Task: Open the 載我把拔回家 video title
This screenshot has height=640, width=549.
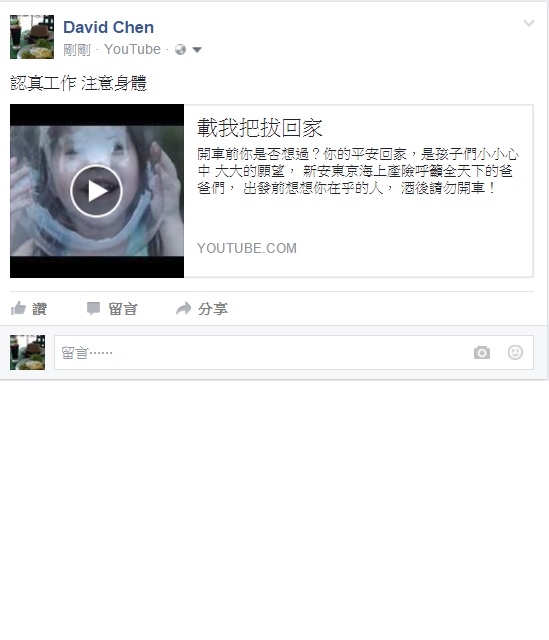Action: [x=260, y=128]
